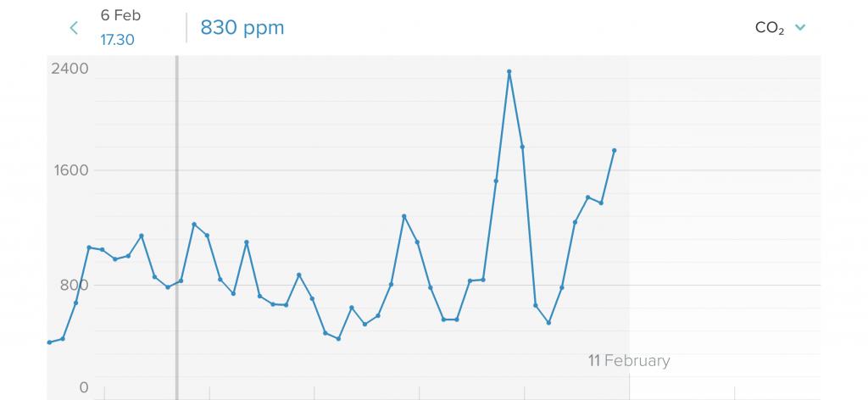Click the rightmost x-axis tick mark

pos(735,394)
